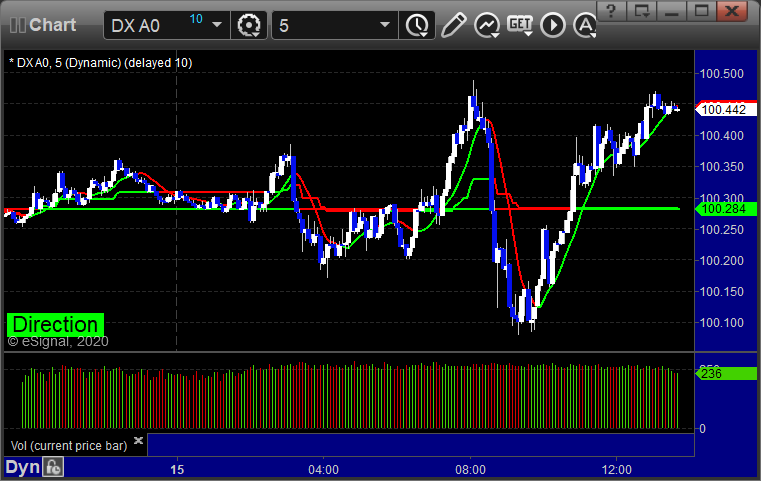Click the Dyn dynamic time mode label
Viewport: 761px width, 481px height.
(x=23, y=467)
